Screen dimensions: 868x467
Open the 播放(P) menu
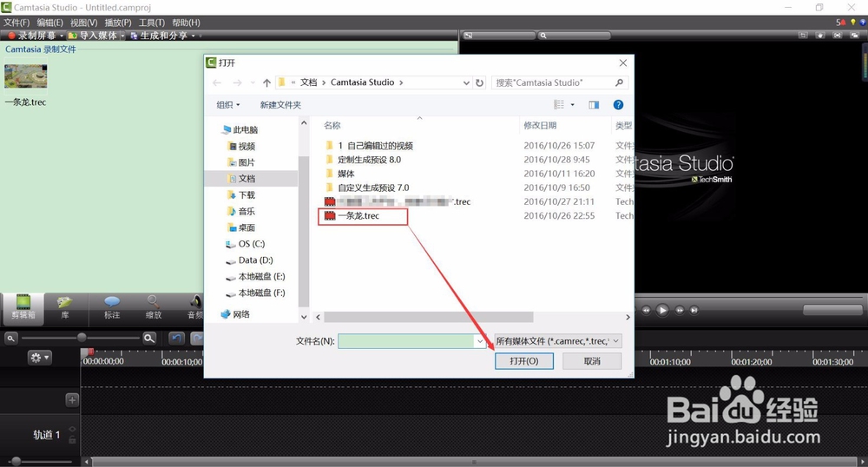click(x=118, y=23)
